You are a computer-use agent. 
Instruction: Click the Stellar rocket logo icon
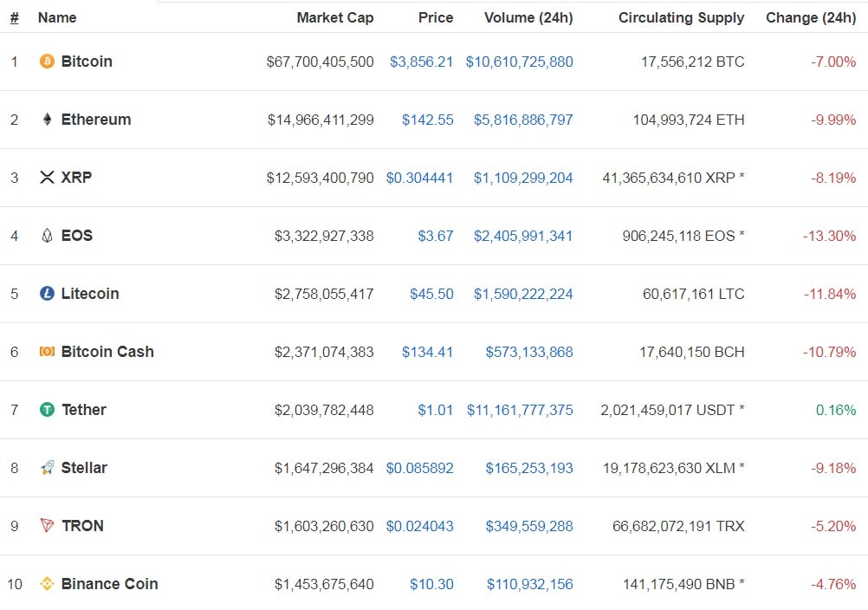point(47,468)
